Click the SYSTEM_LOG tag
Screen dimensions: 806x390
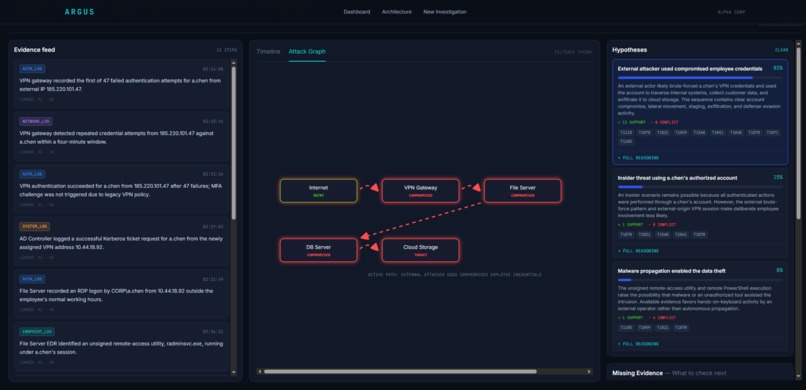(34, 227)
